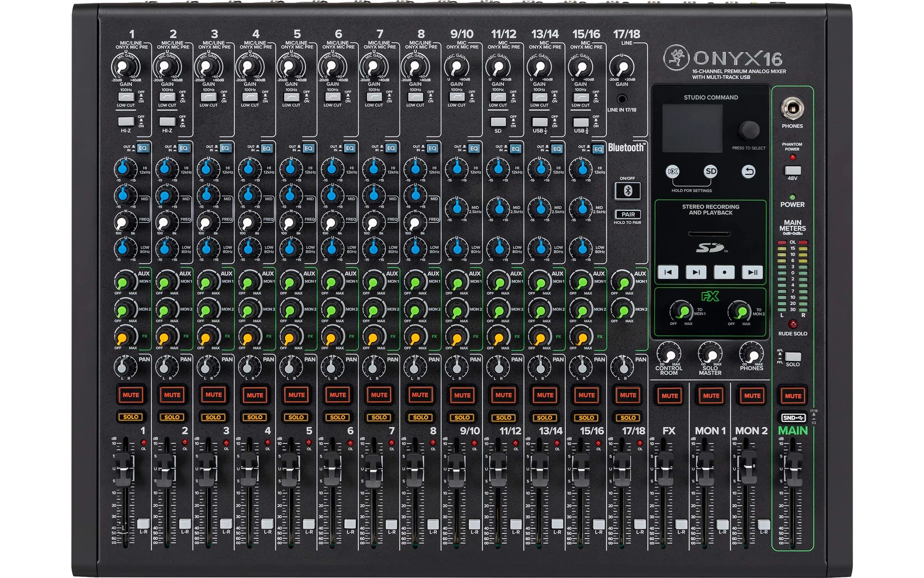Mute channel 1
The image size is (924, 578).
pos(131,395)
